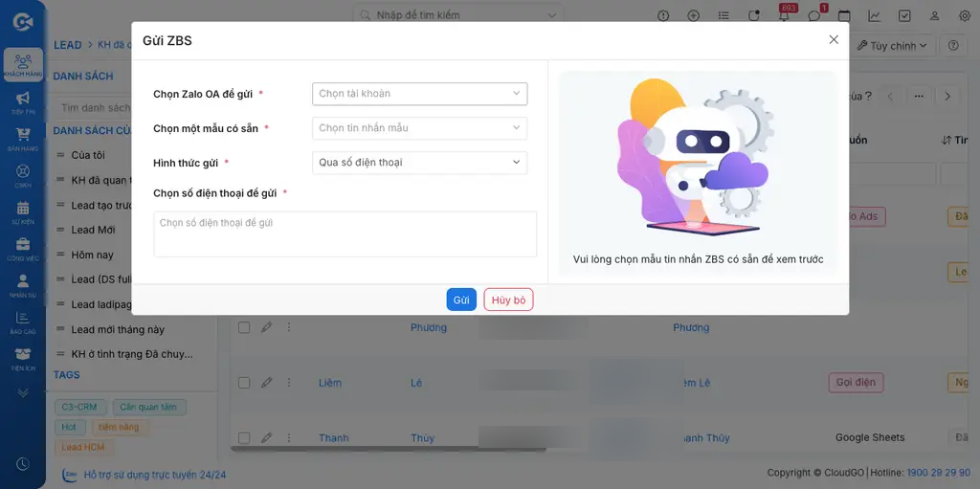Click the clock history icon in sidebar
The image size is (980, 489).
[23, 464]
